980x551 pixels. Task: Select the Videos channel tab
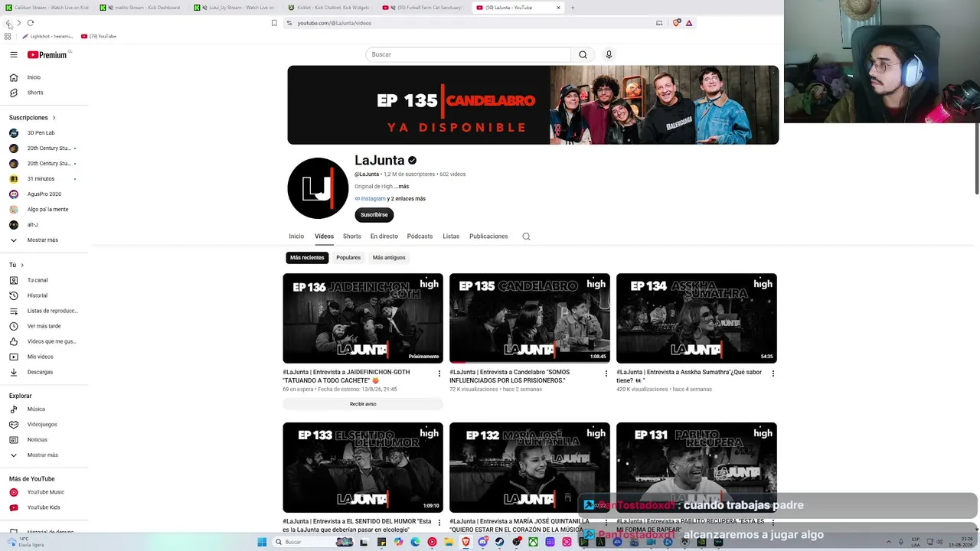point(324,236)
